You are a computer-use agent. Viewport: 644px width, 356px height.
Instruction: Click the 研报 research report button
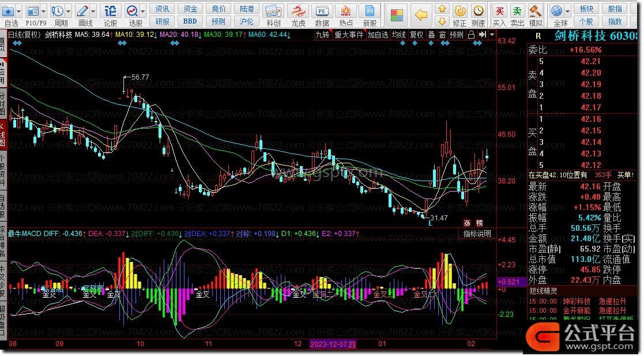(x=162, y=21)
